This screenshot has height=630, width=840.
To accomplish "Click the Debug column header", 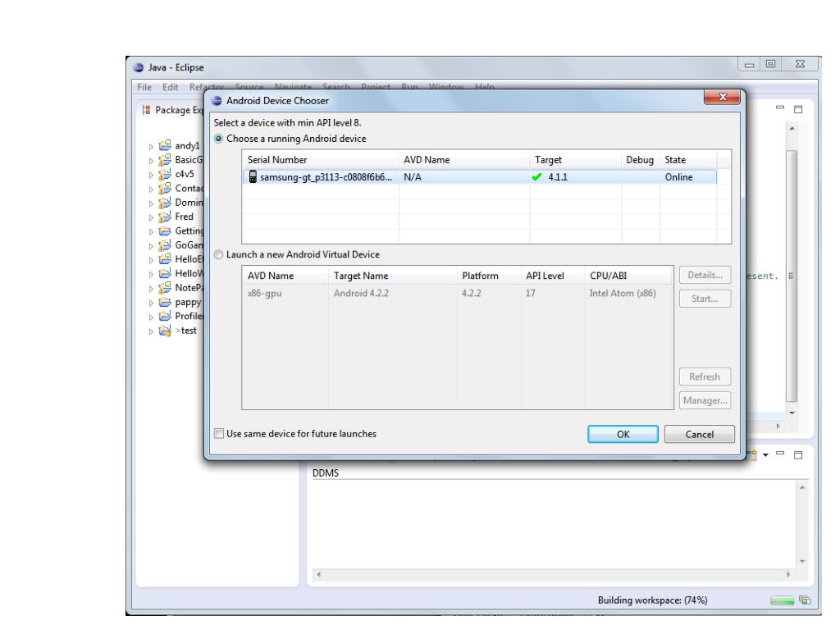I will [x=641, y=160].
